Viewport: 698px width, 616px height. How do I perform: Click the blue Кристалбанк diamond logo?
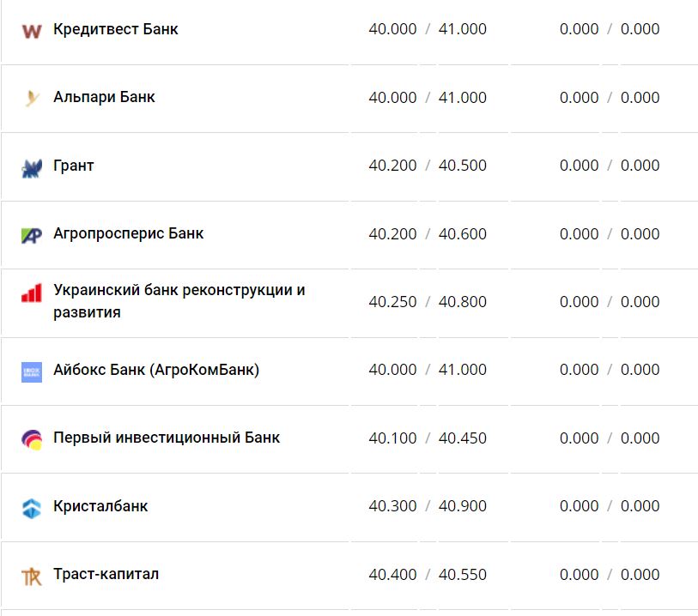[x=32, y=506]
